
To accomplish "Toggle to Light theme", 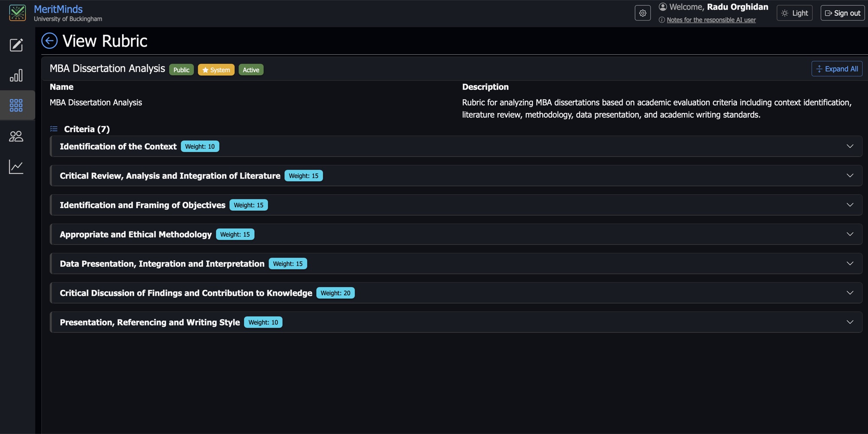I will pos(795,13).
